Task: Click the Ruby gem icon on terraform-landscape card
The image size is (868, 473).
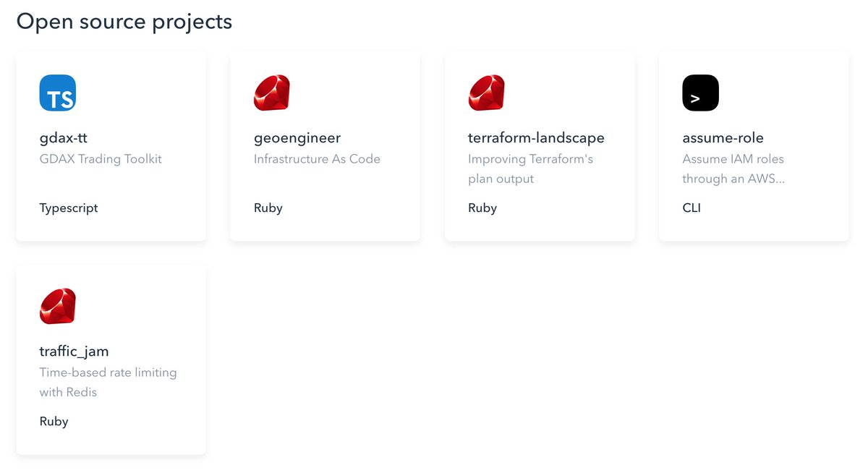Action: tap(486, 93)
